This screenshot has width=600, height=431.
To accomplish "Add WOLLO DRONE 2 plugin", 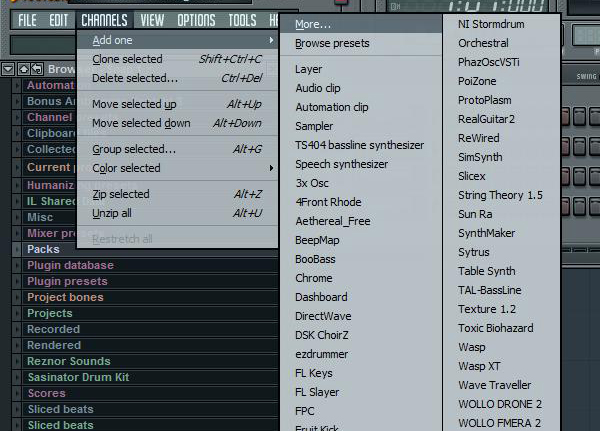I will pos(502,404).
